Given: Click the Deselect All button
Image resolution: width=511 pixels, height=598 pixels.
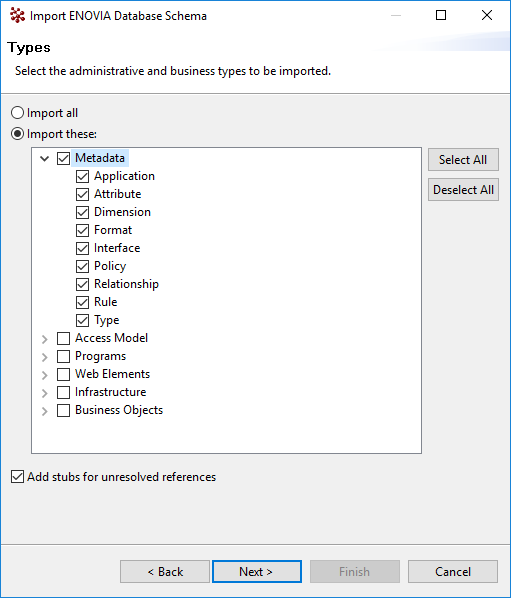Looking at the screenshot, I should pyautogui.click(x=463, y=190).
